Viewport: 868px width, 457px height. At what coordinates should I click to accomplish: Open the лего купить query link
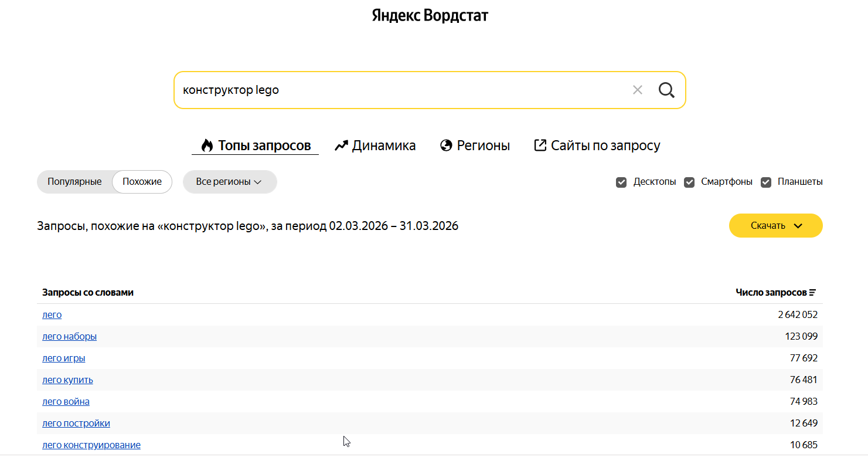pyautogui.click(x=67, y=380)
